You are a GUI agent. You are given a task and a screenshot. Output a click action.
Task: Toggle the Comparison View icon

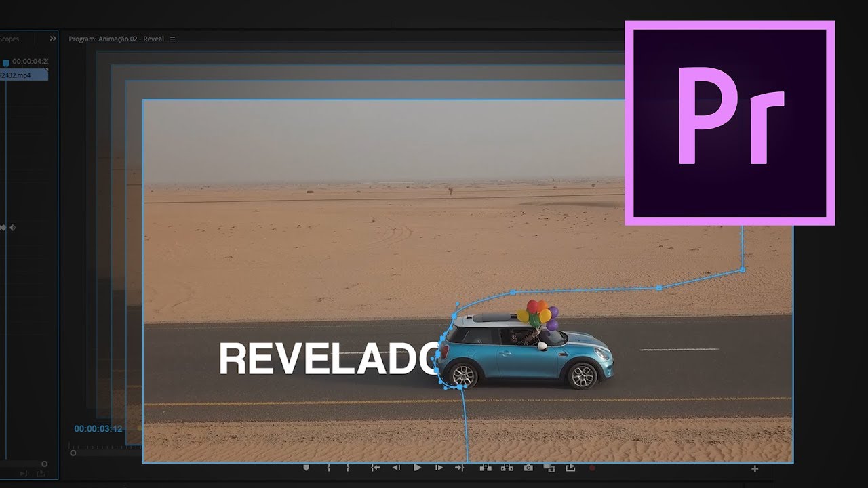click(x=549, y=468)
